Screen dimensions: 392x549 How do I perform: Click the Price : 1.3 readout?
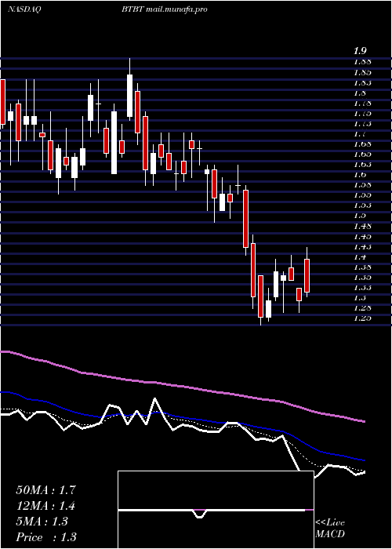46,537
